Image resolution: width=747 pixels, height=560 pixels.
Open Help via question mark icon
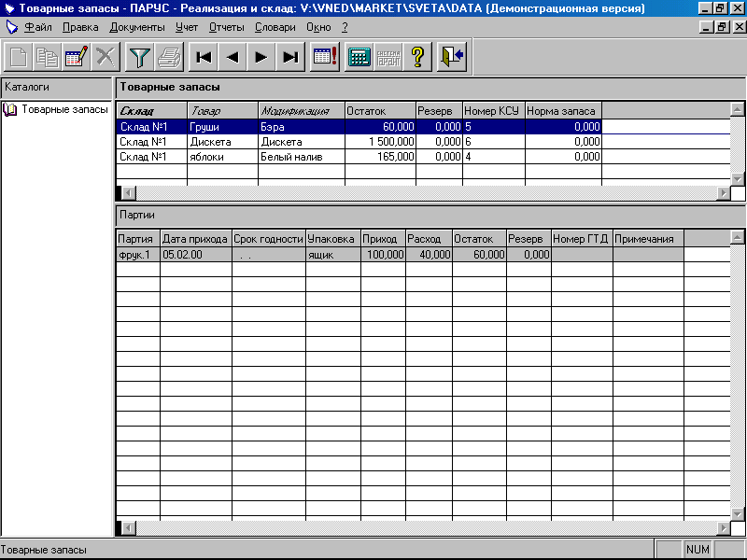coord(417,57)
